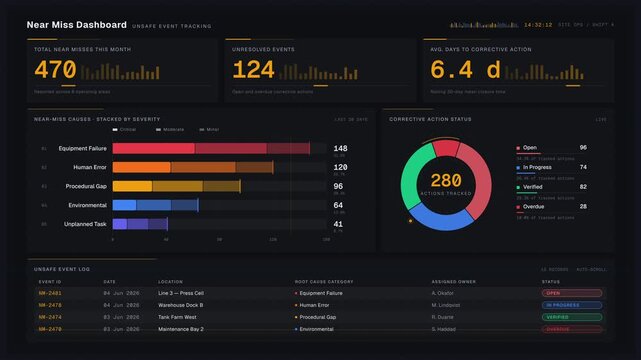Select the Verified legend square
Viewport: 641px width, 360px height.
click(x=518, y=187)
